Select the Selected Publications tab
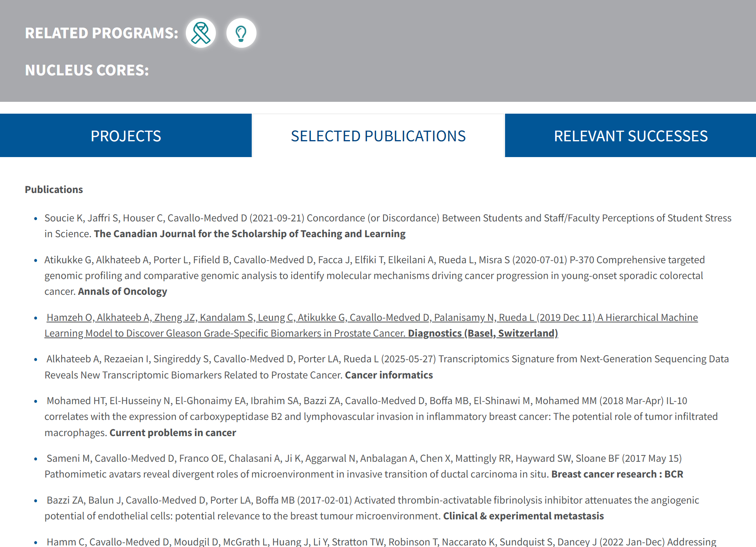The image size is (756, 547). coord(378,136)
